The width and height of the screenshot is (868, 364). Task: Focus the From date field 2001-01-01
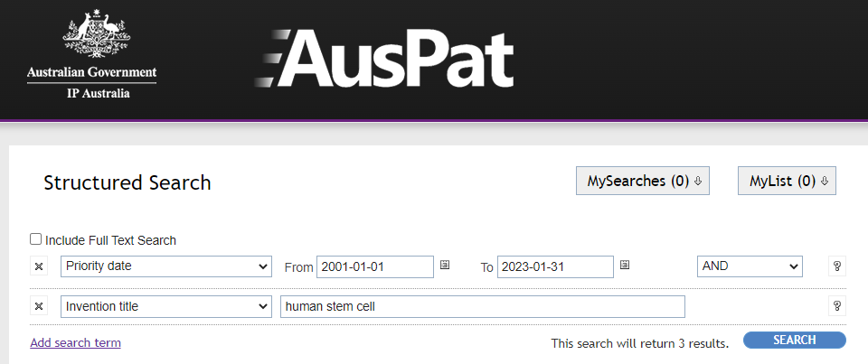click(374, 266)
